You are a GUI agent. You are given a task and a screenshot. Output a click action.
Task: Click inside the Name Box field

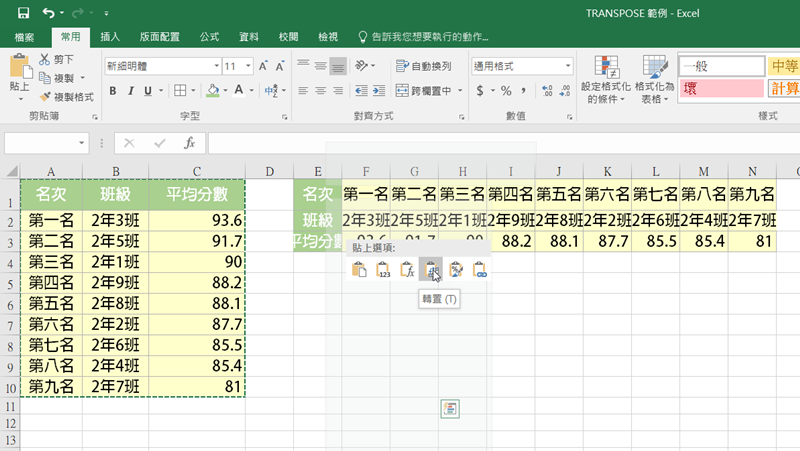click(40, 143)
